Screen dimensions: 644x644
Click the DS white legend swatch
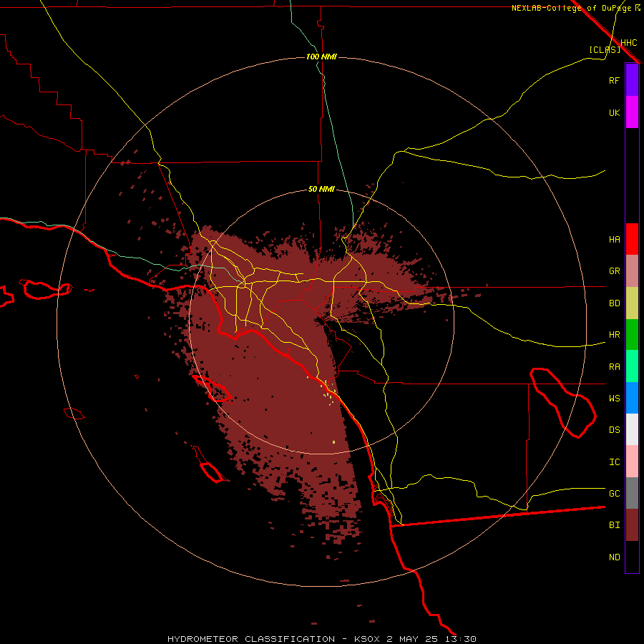tap(632, 429)
